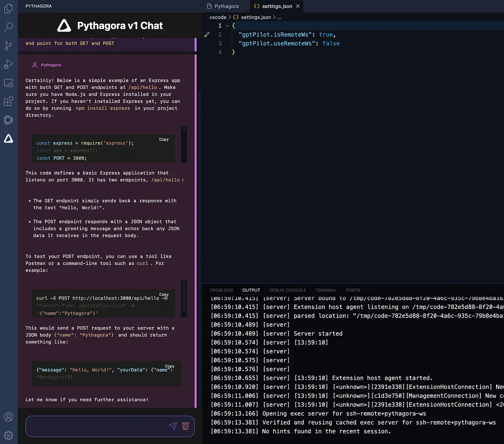504x444 pixels.
Task: Click the curl code block scrollbar
Action: [x=184, y=299]
